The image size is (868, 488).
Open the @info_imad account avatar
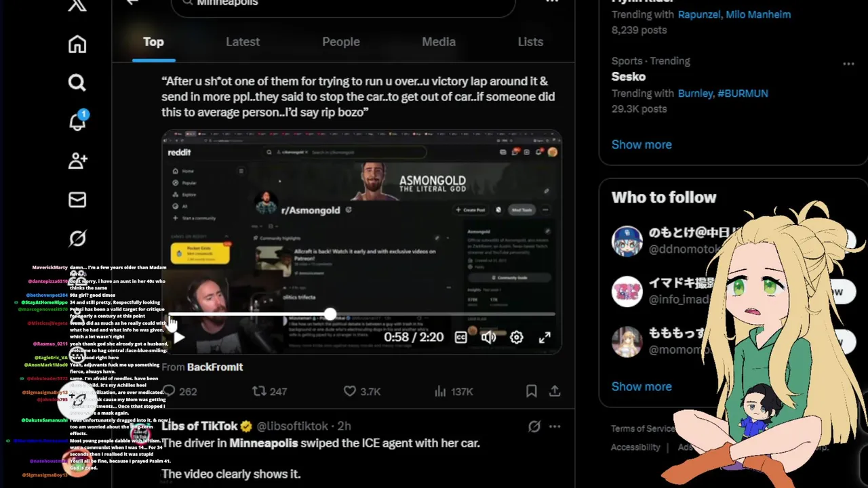627,291
